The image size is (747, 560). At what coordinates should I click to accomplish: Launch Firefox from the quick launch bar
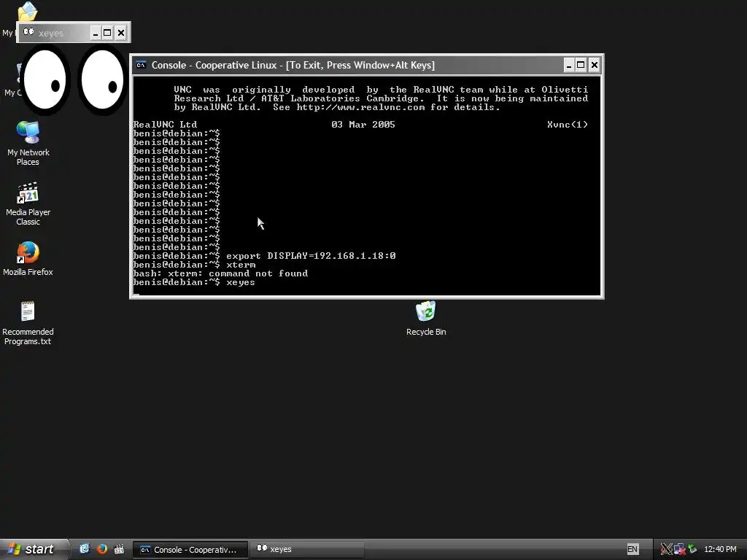[102, 548]
